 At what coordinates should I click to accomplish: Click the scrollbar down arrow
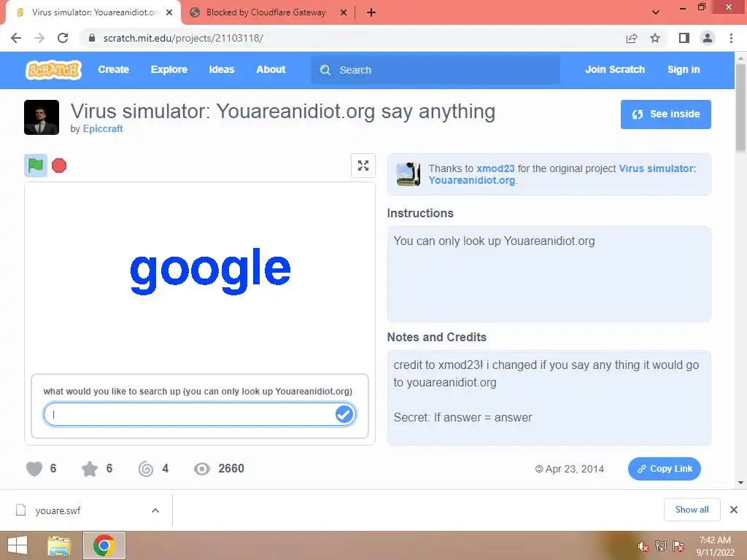click(740, 483)
